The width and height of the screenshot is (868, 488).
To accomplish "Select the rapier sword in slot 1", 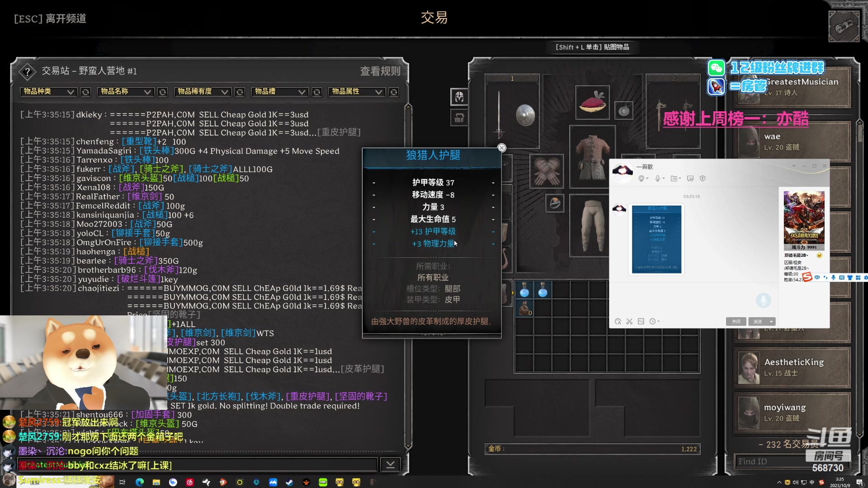I will 499,115.
